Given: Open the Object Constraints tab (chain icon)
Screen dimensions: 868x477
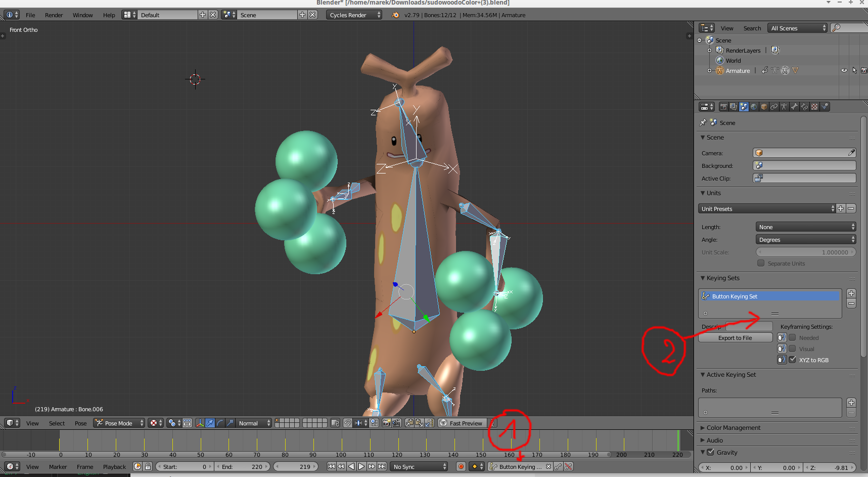Looking at the screenshot, I should point(774,107).
